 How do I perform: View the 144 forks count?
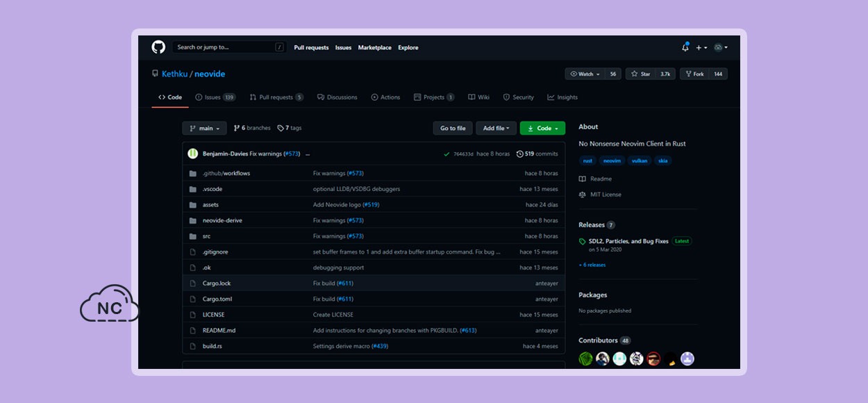(718, 74)
